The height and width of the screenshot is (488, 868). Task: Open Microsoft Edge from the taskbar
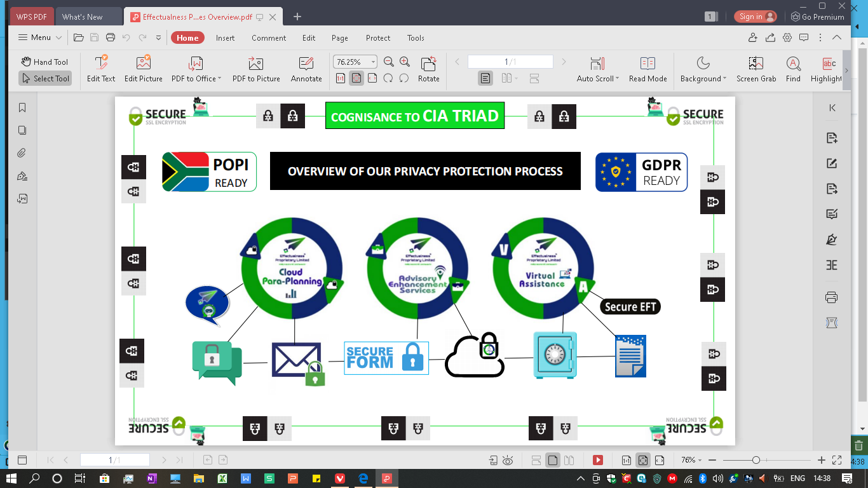pos(363,478)
